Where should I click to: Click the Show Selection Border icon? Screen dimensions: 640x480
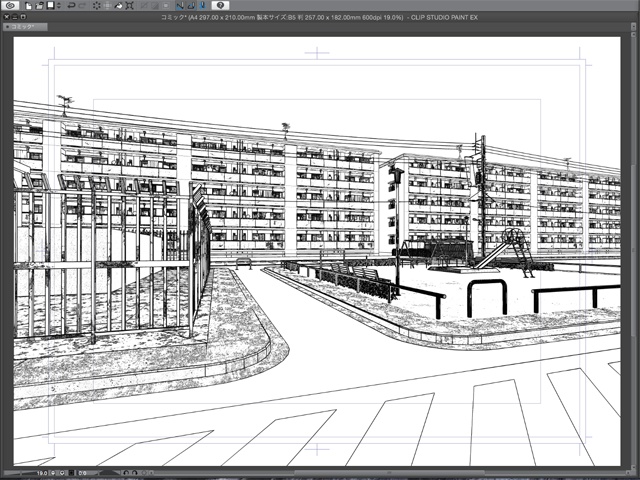(166, 6)
